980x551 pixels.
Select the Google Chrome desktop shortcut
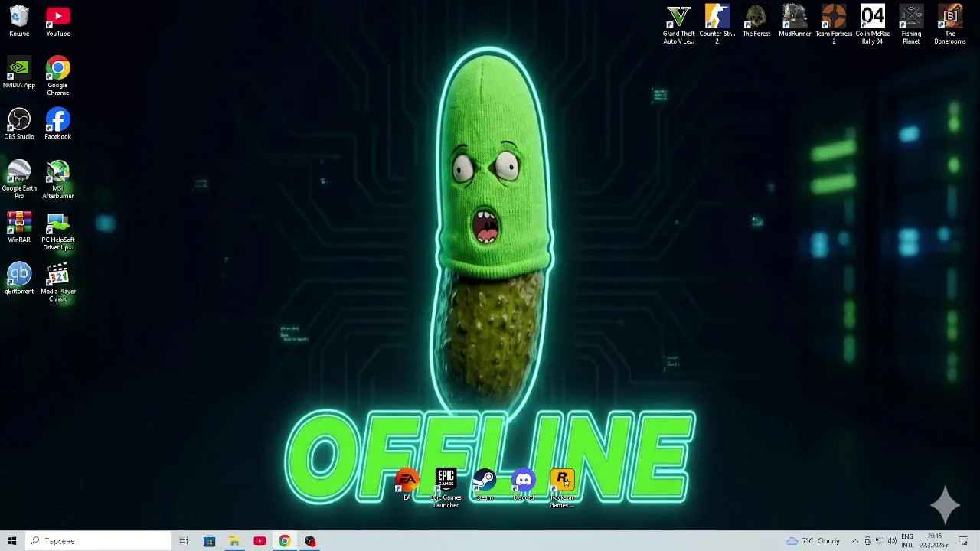tap(57, 76)
